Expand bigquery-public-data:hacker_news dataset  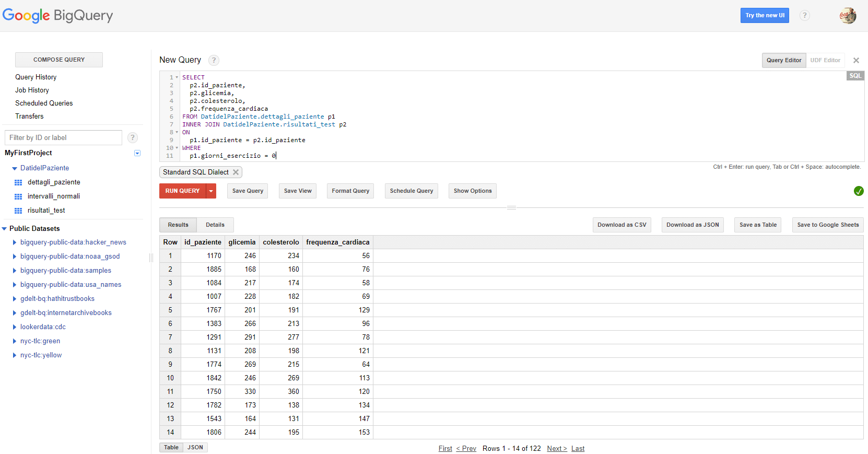coord(15,242)
